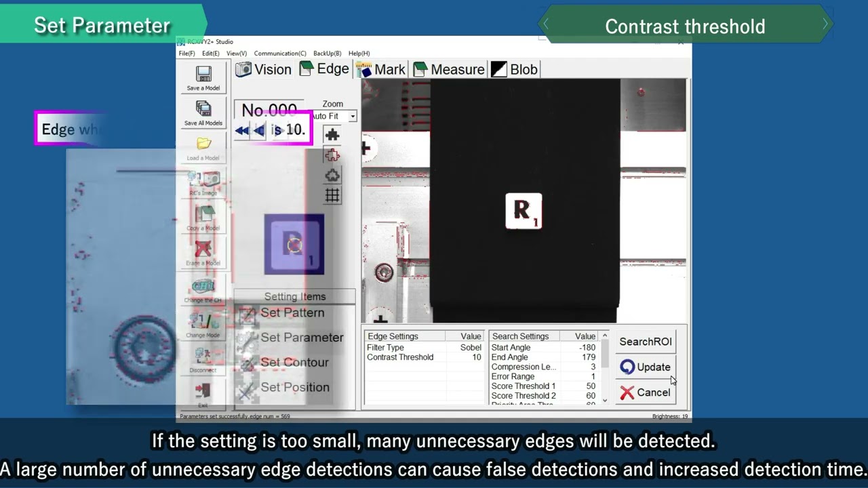The width and height of the screenshot is (868, 488).
Task: Click the Copy a Model icon
Action: [x=203, y=214]
